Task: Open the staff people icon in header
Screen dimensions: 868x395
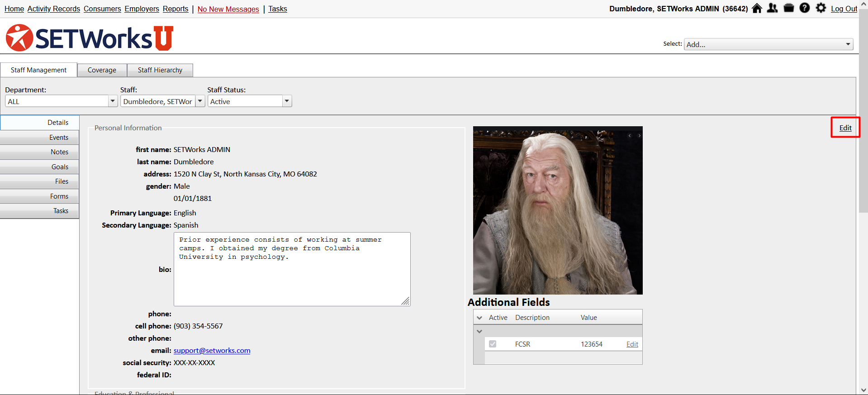Action: (x=773, y=8)
